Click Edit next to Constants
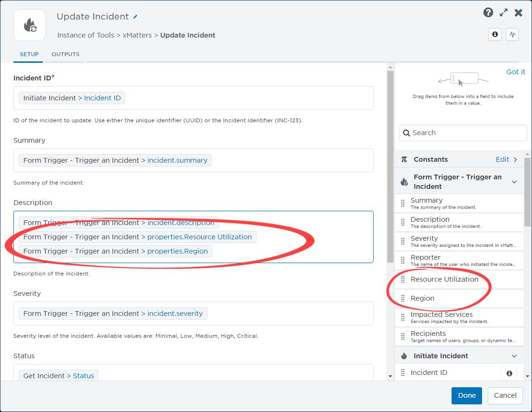This screenshot has width=532, height=412. pyautogui.click(x=502, y=159)
